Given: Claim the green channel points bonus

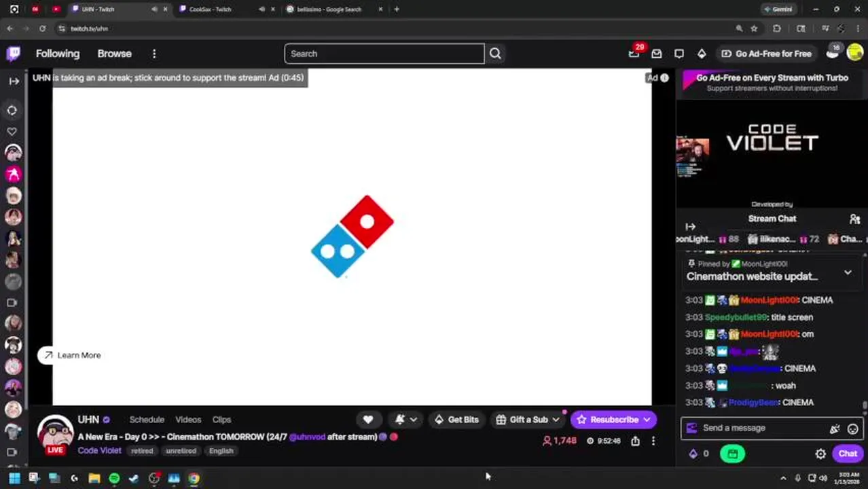Looking at the screenshot, I should [x=732, y=454].
